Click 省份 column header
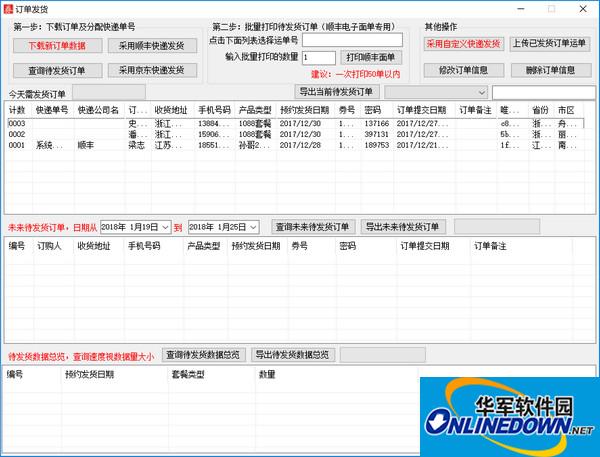Image resolution: width=600 pixels, height=457 pixels. coord(540,110)
